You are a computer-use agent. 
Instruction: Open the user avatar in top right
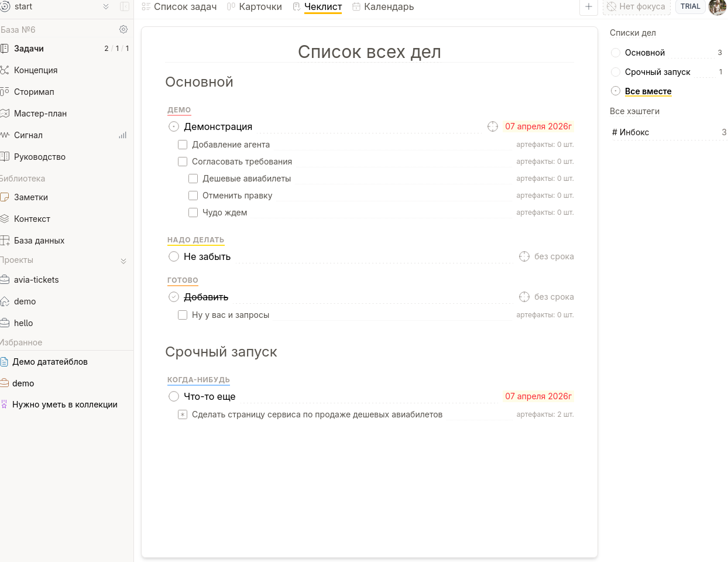point(717,7)
